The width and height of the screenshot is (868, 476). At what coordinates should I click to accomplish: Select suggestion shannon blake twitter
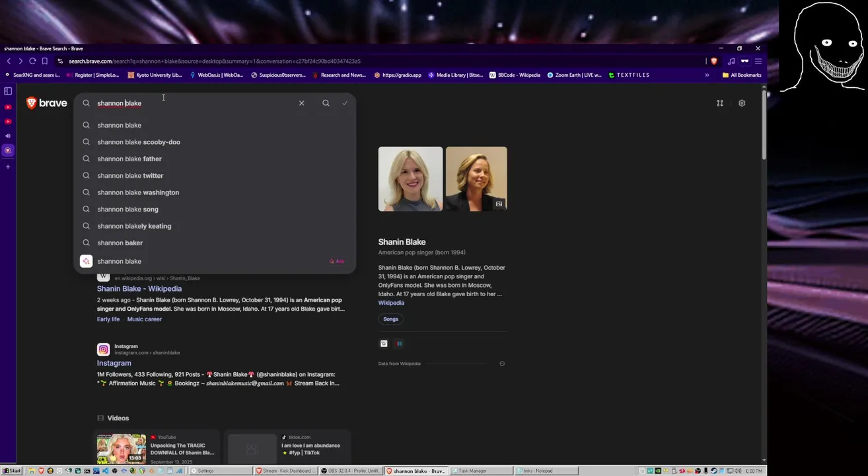pos(215,176)
